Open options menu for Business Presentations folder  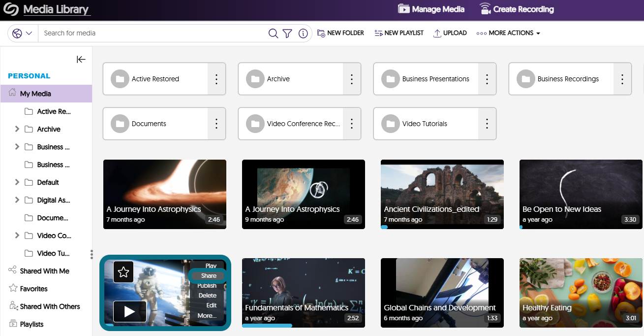click(487, 79)
